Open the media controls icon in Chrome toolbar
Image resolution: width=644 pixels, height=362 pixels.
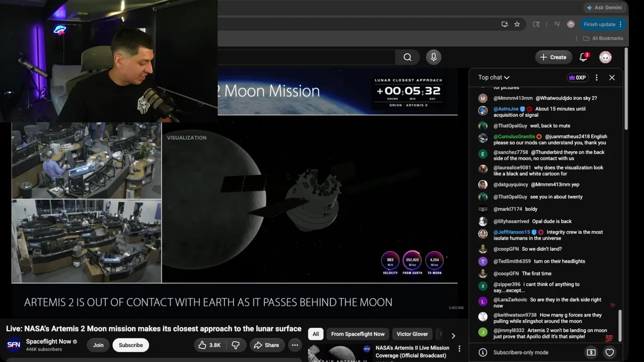(x=557, y=24)
